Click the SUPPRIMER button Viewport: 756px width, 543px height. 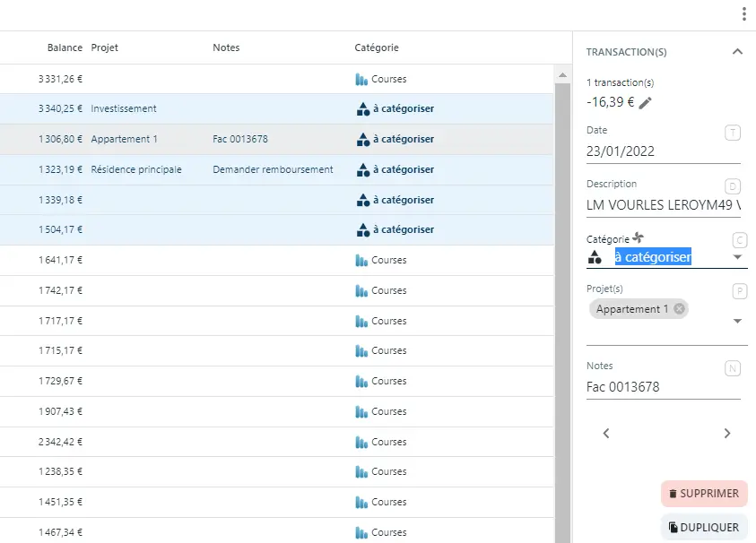[705, 494]
